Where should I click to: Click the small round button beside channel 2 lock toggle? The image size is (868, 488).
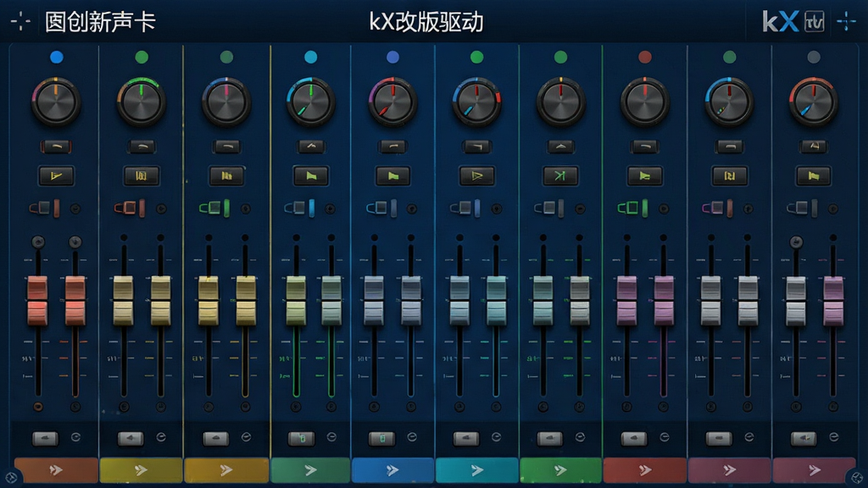coord(161,208)
